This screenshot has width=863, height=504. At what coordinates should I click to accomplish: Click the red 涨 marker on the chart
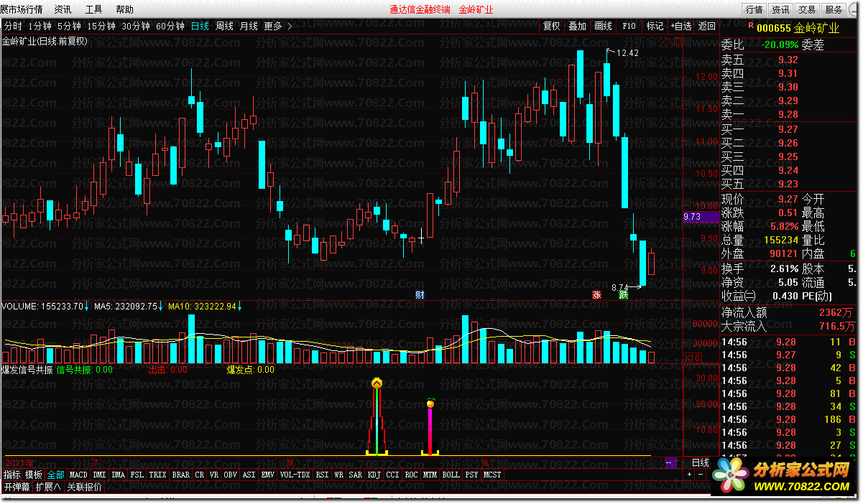point(596,294)
